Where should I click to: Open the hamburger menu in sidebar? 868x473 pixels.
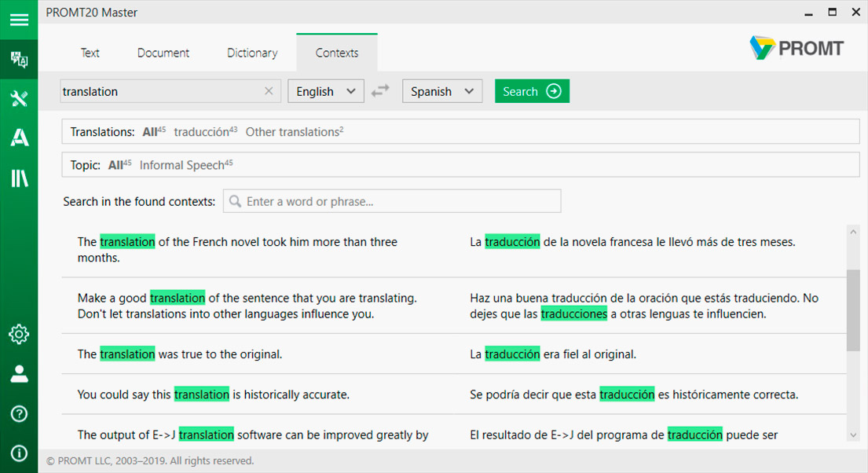pyautogui.click(x=19, y=20)
